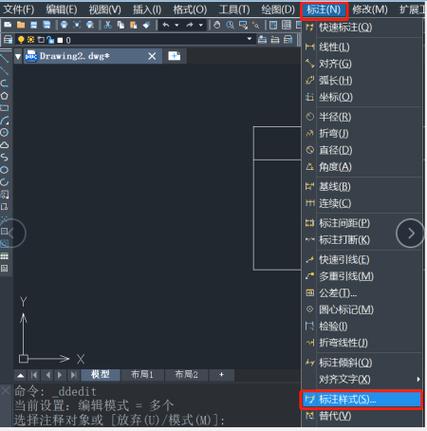Open the 编辑(E) menu
Image resolution: width=427 pixels, height=431 pixels.
[62, 9]
